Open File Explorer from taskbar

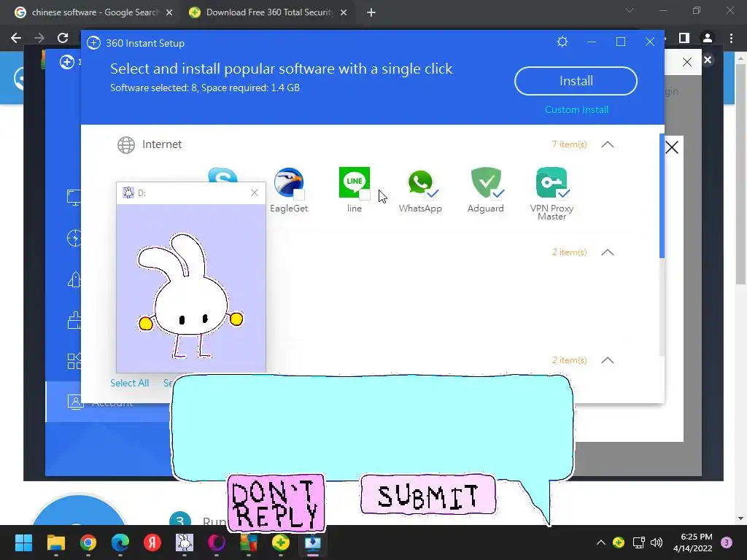pos(55,542)
